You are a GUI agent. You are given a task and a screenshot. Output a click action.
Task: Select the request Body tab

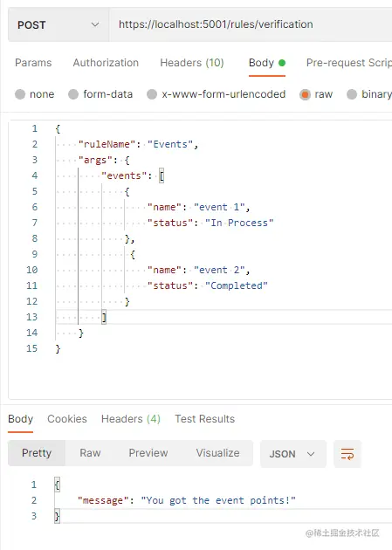pos(267,63)
